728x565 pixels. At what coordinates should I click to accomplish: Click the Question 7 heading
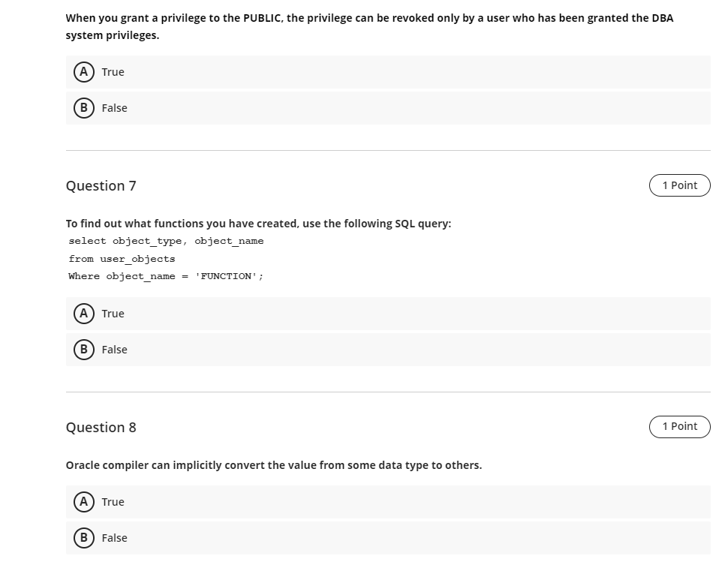coord(101,185)
